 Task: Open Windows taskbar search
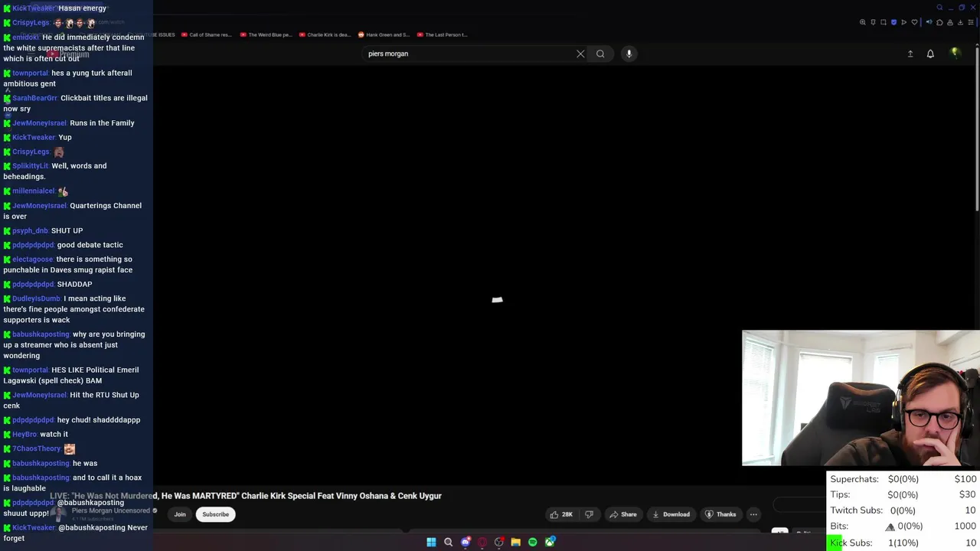coord(448,542)
